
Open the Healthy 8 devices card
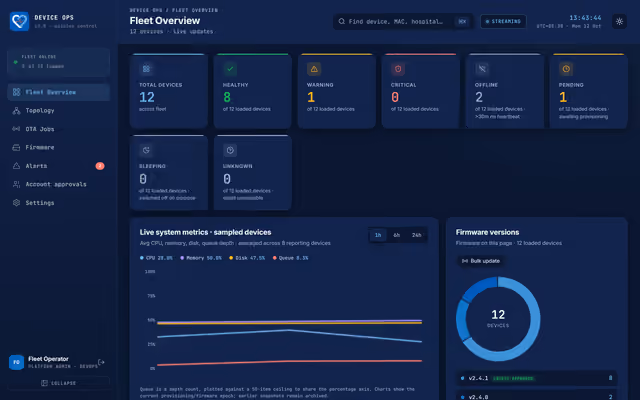pyautogui.click(x=253, y=91)
